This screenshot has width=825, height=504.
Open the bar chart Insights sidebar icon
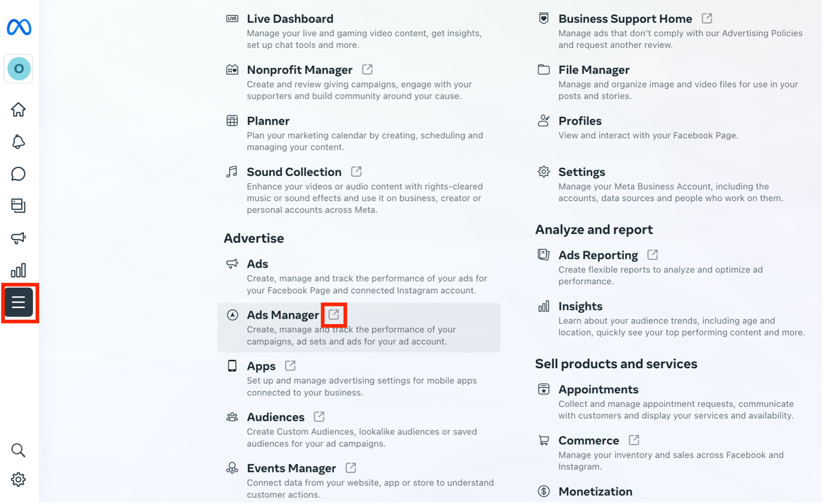click(x=18, y=270)
